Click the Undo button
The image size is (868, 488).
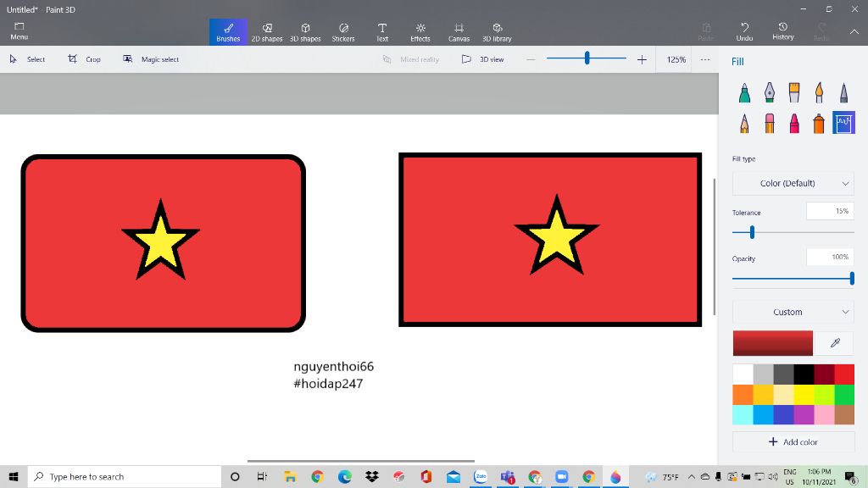pyautogui.click(x=744, y=31)
